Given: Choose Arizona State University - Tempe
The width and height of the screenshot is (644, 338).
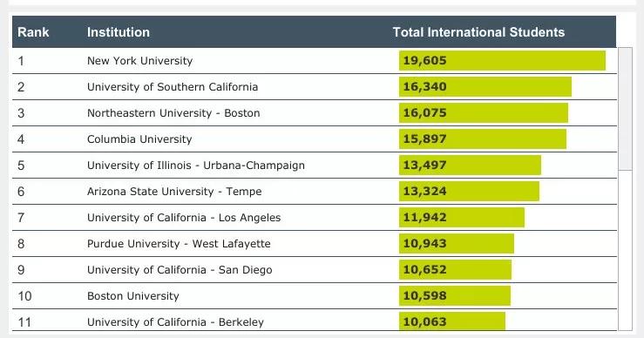Looking at the screenshot, I should [x=174, y=192].
